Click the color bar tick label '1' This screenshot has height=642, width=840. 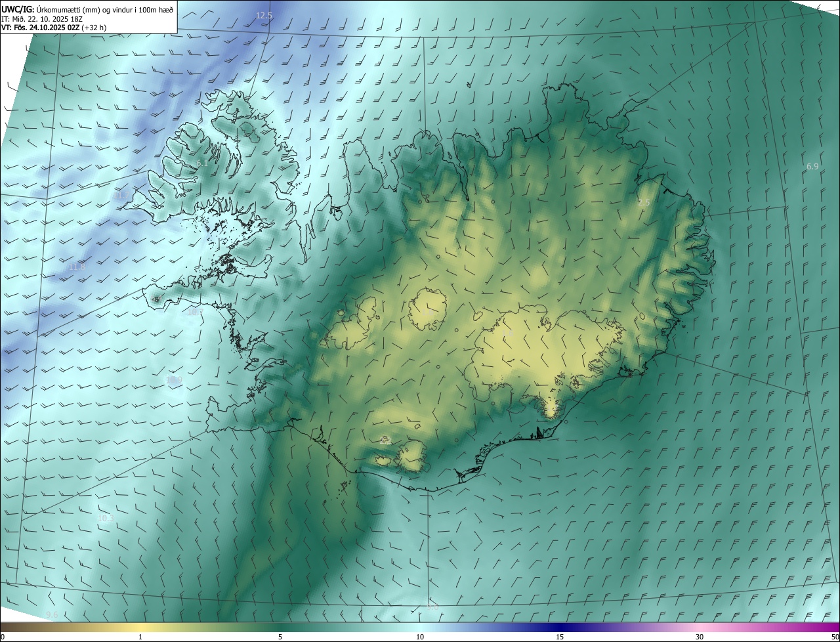pyautogui.click(x=140, y=637)
